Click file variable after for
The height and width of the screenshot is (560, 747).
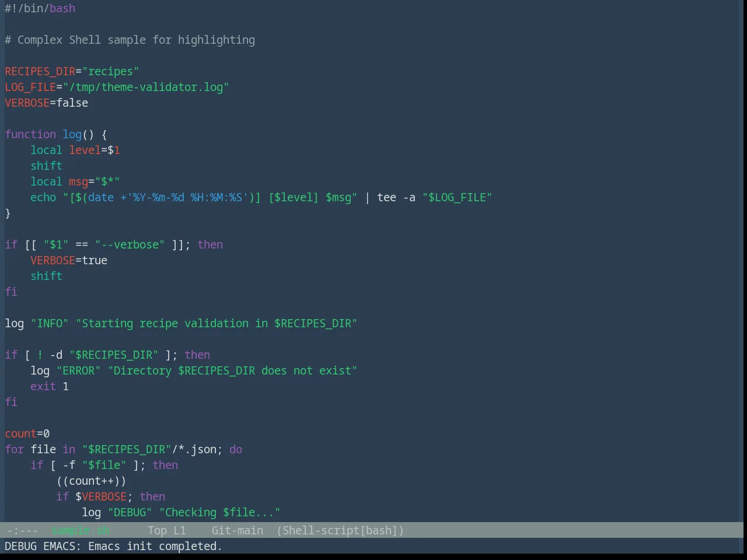pyautogui.click(x=43, y=449)
